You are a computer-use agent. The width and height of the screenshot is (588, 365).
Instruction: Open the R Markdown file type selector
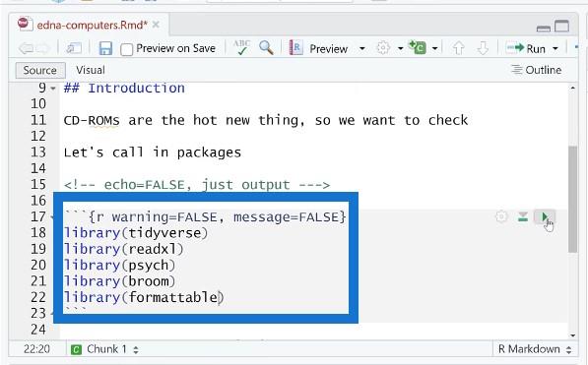(535, 349)
